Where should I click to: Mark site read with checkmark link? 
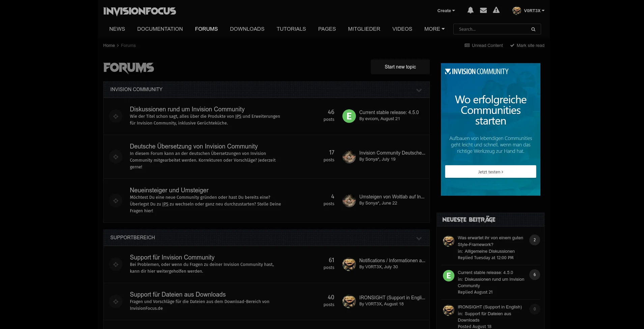527,46
